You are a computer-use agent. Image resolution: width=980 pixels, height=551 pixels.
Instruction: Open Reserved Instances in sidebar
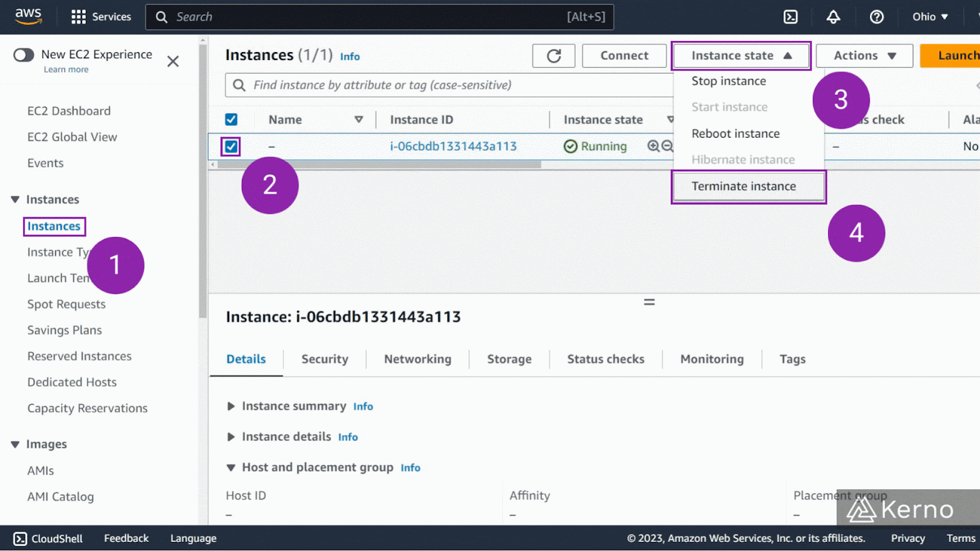pos(80,356)
